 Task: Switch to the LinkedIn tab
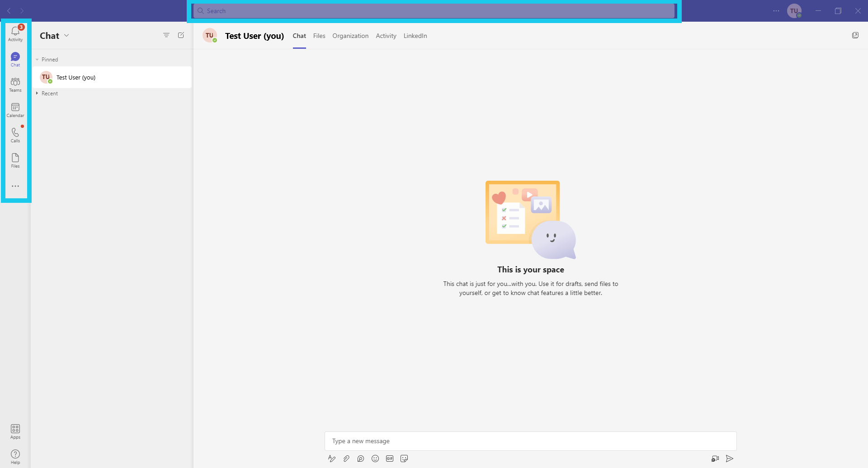pos(415,36)
